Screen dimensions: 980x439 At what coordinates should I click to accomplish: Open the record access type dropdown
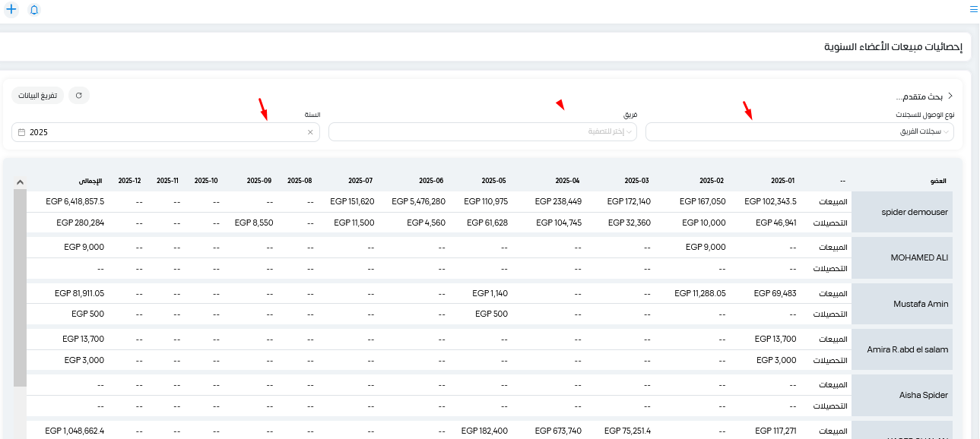click(x=800, y=132)
